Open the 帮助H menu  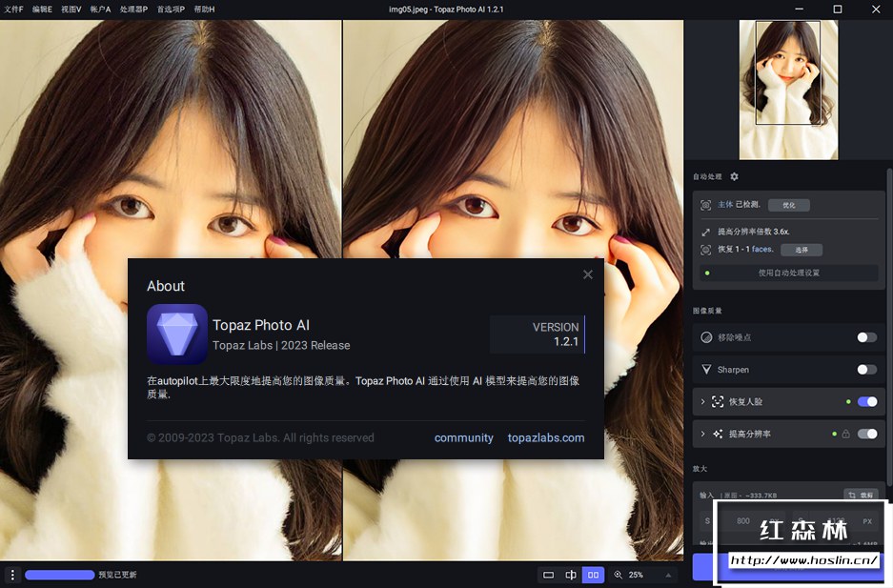[205, 10]
